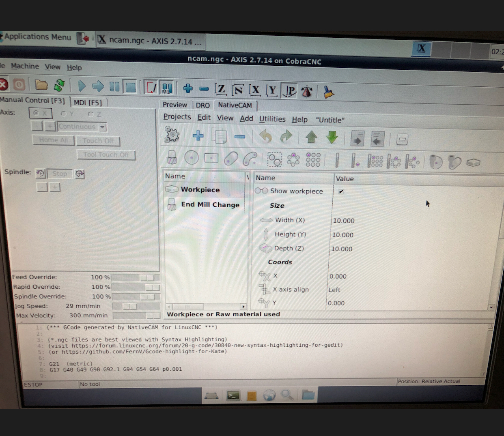This screenshot has height=436, width=504.
Task: Toggle rotate view cone icon
Action: point(307,92)
